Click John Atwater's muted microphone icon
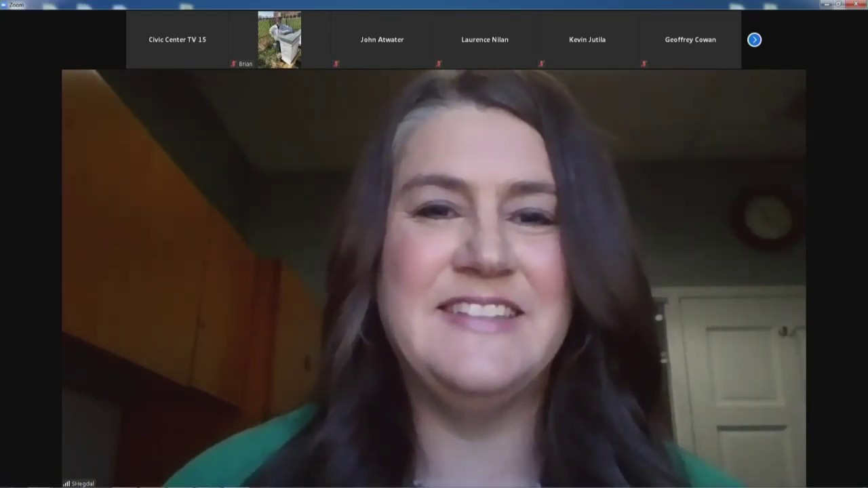Screen dimensions: 868x488 click(336, 64)
